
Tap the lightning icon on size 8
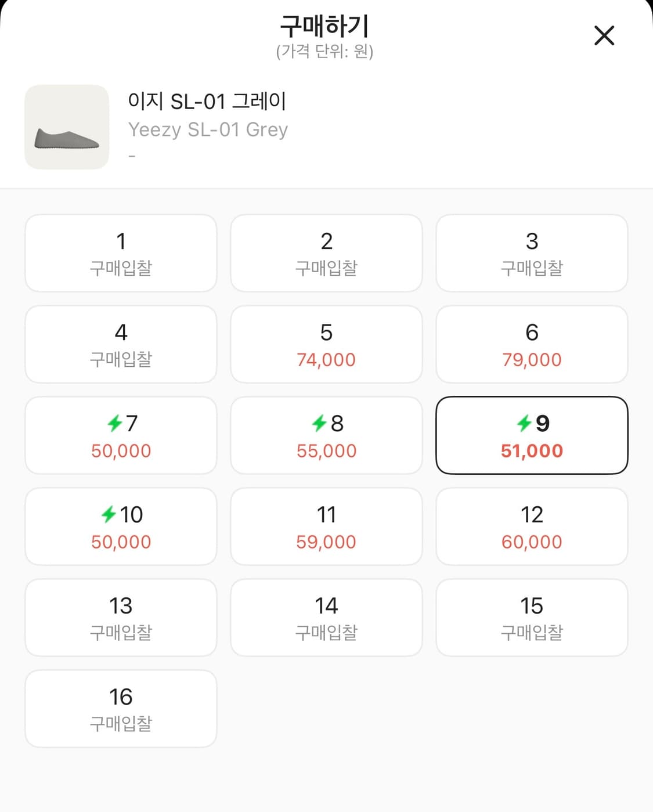tap(319, 423)
